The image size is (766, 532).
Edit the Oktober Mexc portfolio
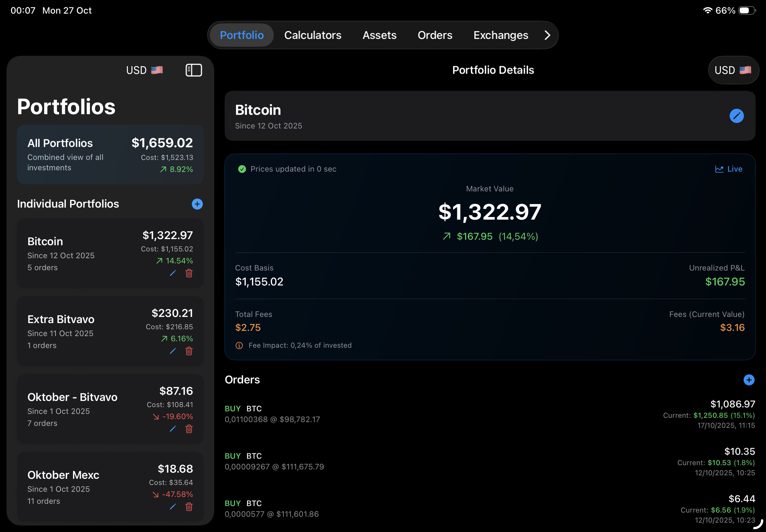click(x=173, y=507)
